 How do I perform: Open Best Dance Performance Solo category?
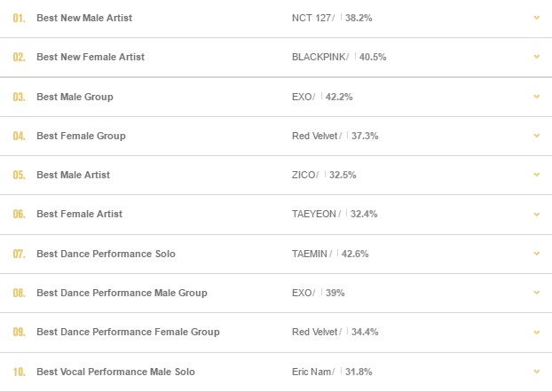(x=106, y=254)
